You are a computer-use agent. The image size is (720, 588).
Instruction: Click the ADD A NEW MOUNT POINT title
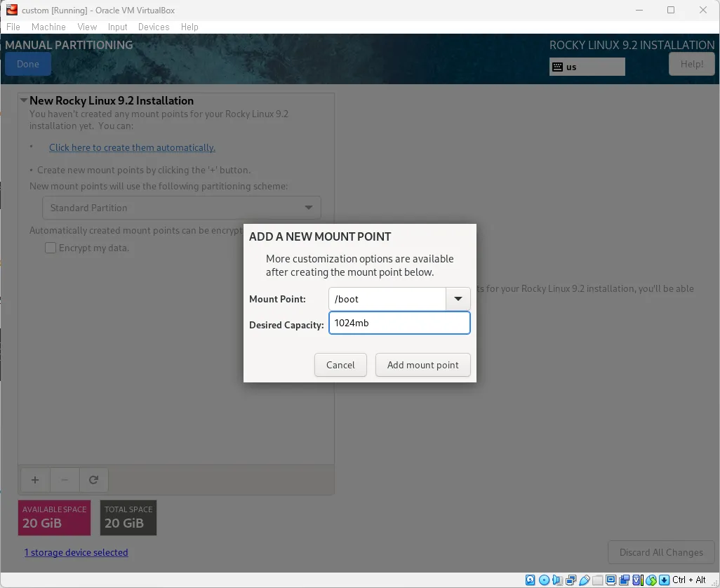pyautogui.click(x=320, y=236)
